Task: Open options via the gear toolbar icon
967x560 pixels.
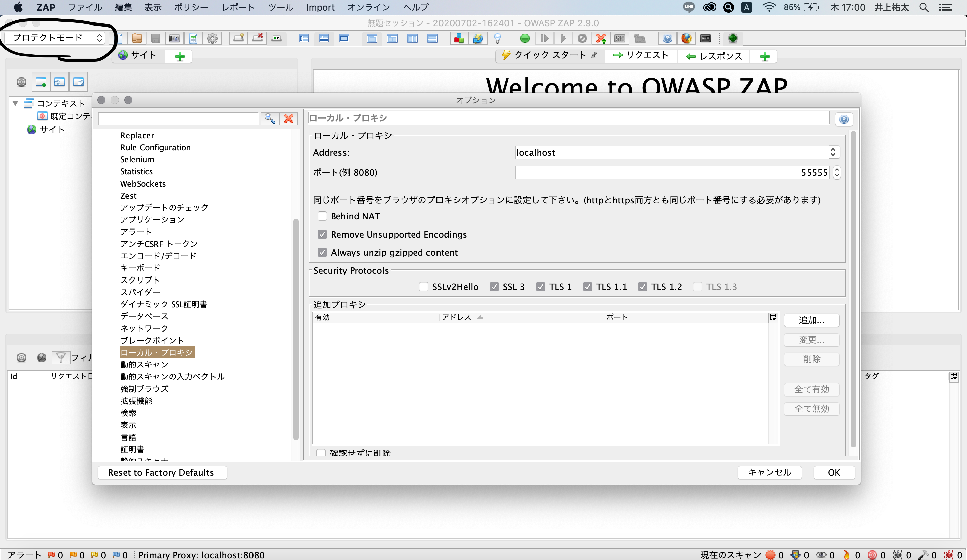Action: pyautogui.click(x=212, y=38)
